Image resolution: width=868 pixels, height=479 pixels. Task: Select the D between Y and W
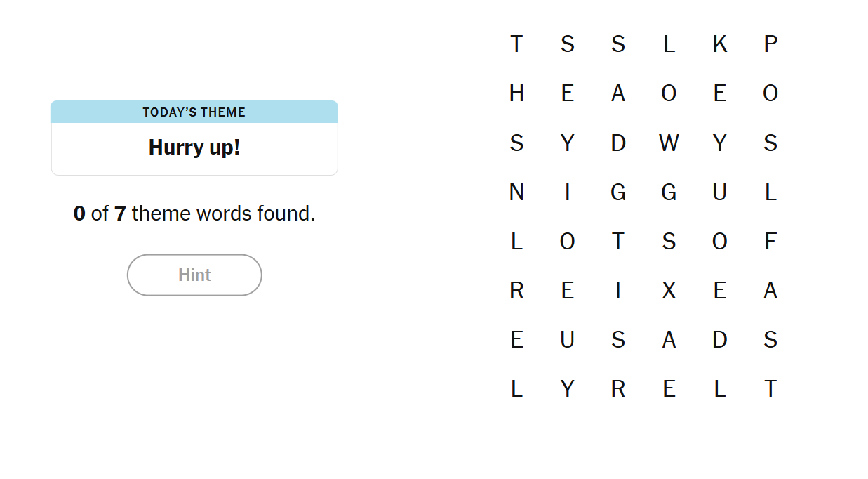(617, 143)
